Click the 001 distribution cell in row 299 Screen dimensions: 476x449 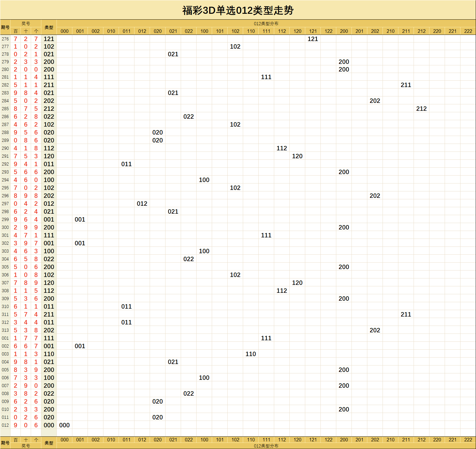80,219
